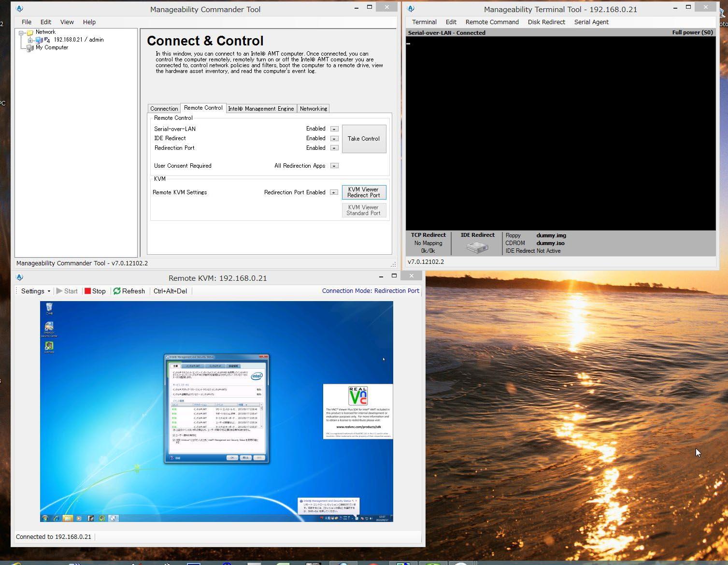
Task: Click the Manageability Terminal Tool title bar icon
Action: 411,9
